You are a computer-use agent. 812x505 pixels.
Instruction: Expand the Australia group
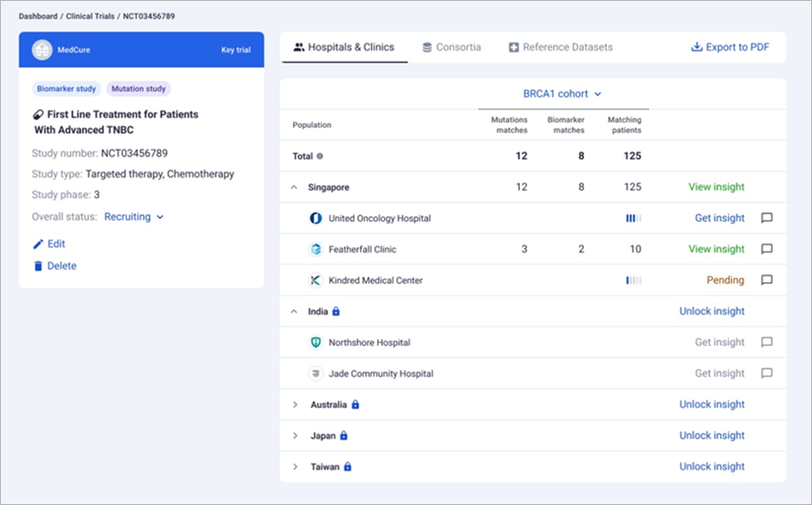tap(295, 405)
